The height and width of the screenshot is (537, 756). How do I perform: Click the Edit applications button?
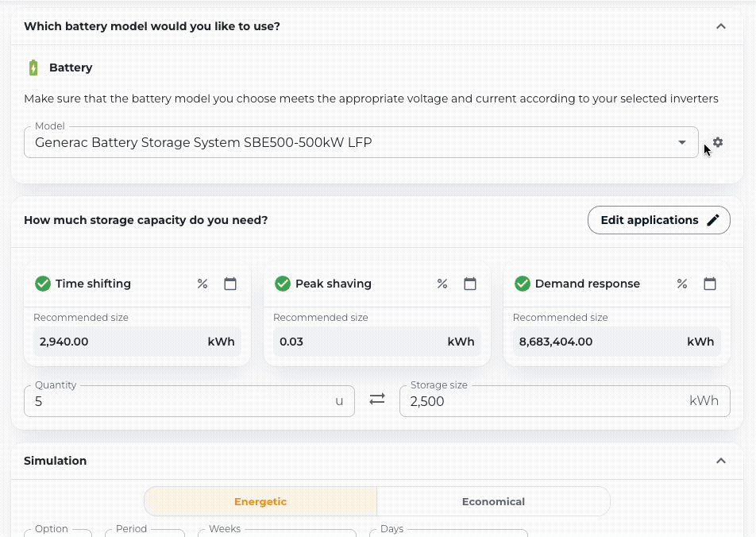[x=659, y=220]
